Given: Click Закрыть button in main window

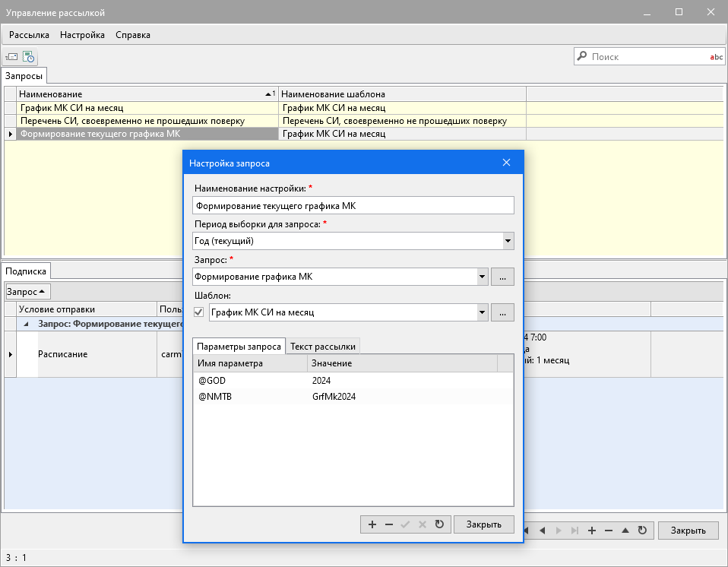Looking at the screenshot, I should 688,531.
